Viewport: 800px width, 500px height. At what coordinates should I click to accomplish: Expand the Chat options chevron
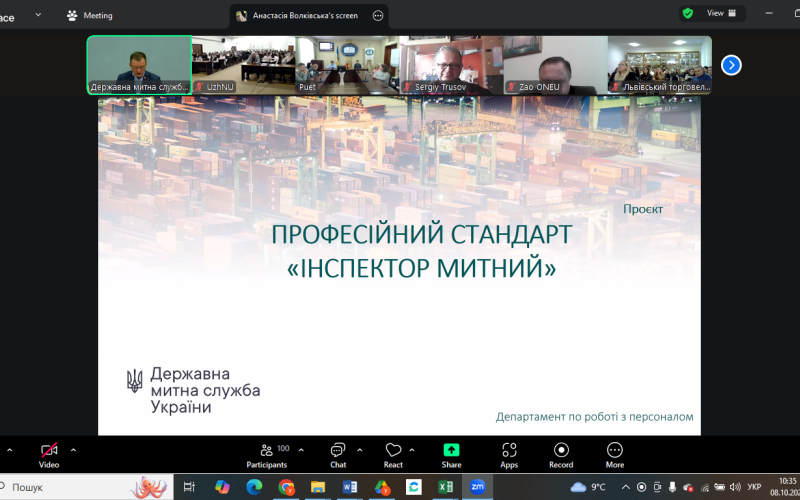[x=360, y=450]
